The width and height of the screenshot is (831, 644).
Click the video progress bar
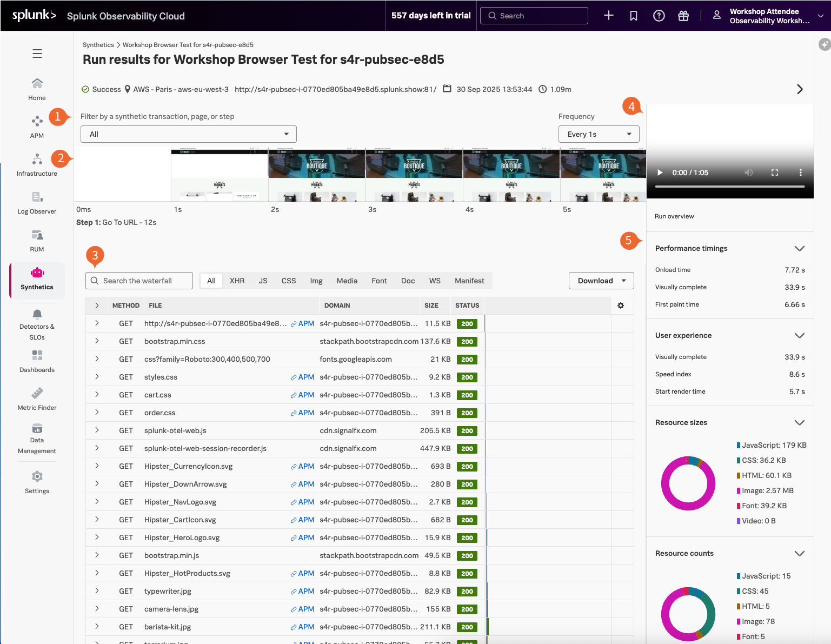tap(730, 187)
